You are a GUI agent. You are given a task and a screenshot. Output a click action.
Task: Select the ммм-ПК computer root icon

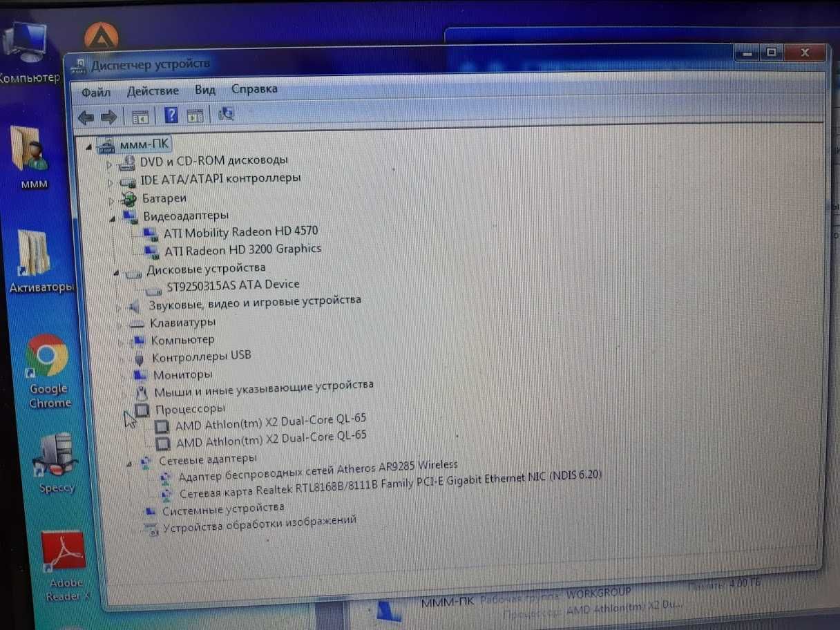(106, 146)
